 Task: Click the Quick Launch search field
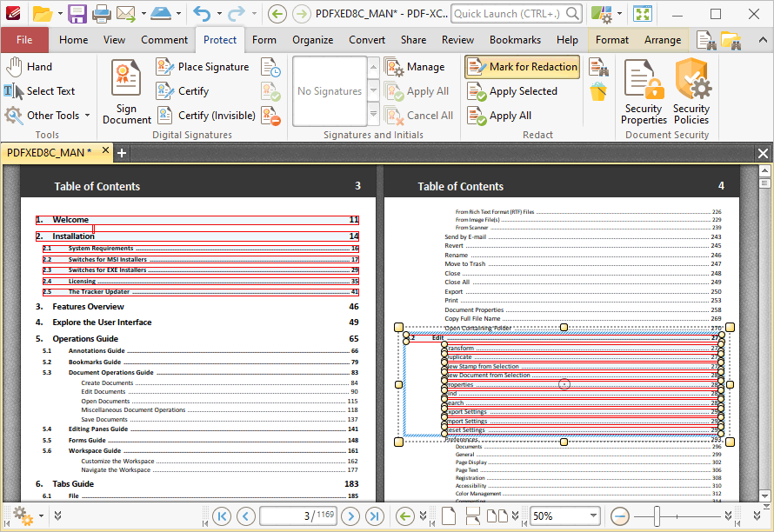[x=509, y=14]
